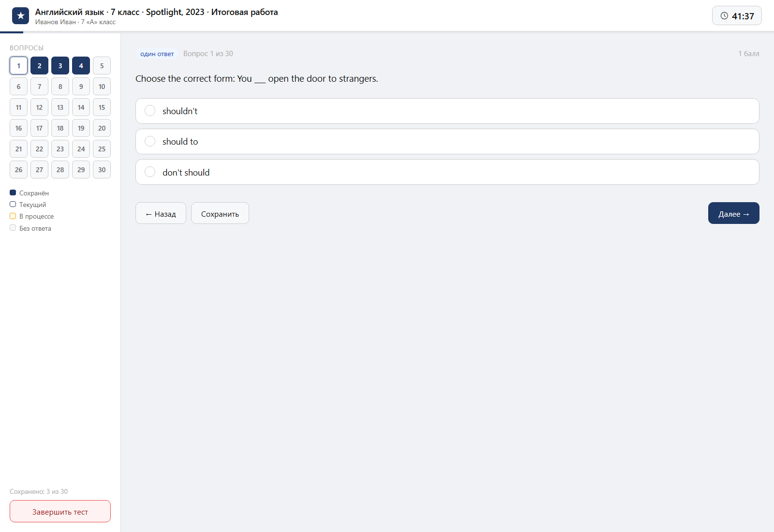Choose the "should to" radio option
This screenshot has width=774, height=532.
coord(447,142)
